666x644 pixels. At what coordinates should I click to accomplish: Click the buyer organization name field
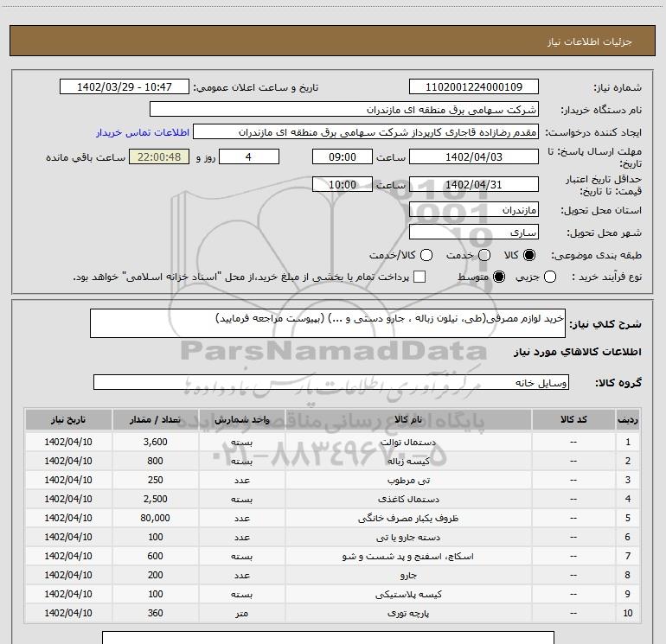coord(343,110)
